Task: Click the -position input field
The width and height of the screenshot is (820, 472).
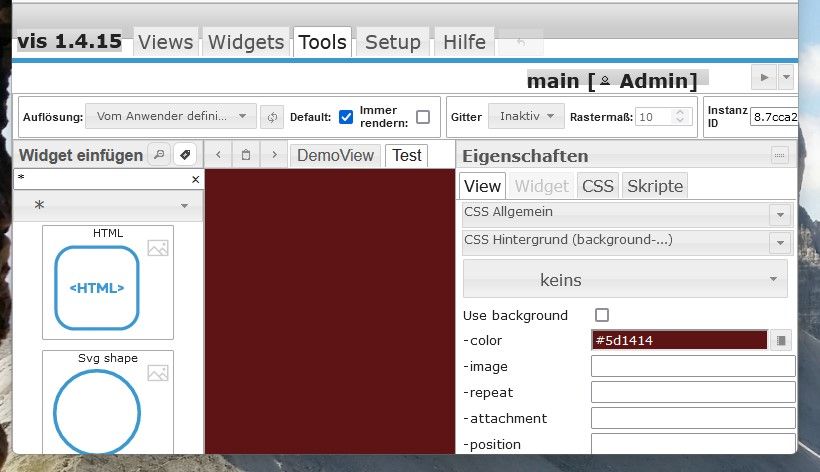Action: click(693, 444)
